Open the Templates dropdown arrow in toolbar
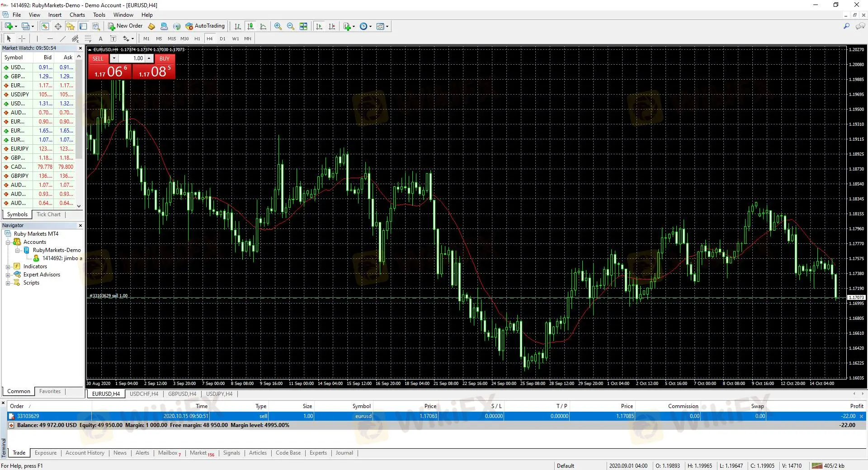Screen dimensions: 868x470 point(387,27)
